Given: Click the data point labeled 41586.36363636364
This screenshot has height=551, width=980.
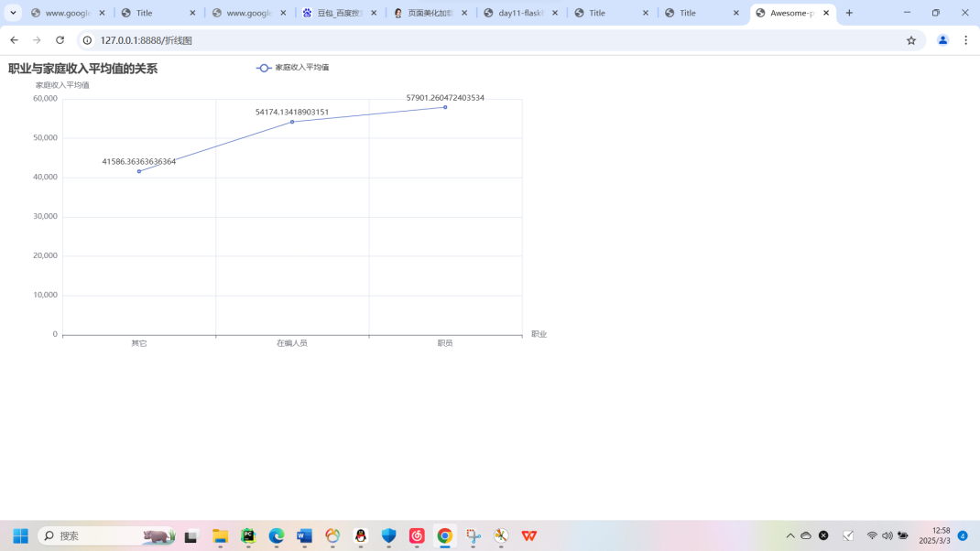Looking at the screenshot, I should pos(138,171).
